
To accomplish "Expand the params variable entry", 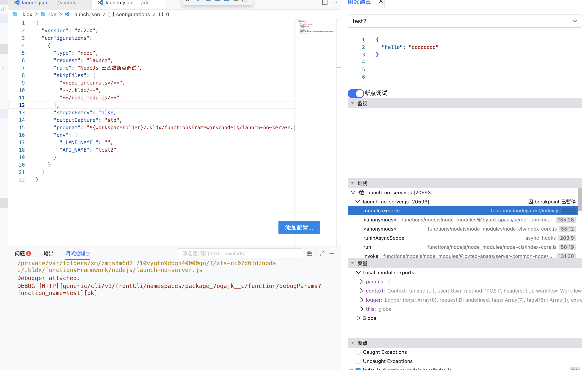I will coord(362,282).
